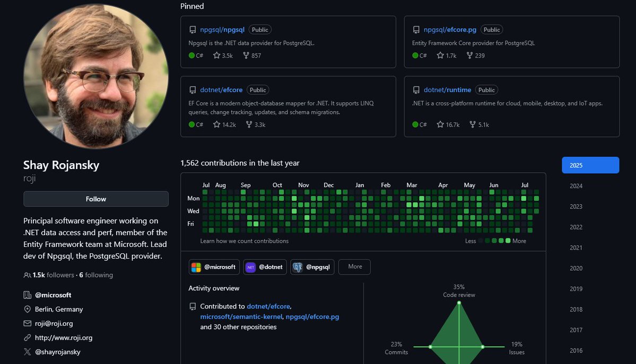Click the repo icon beside dotnet/runtime
The width and height of the screenshot is (636, 364).
(416, 90)
